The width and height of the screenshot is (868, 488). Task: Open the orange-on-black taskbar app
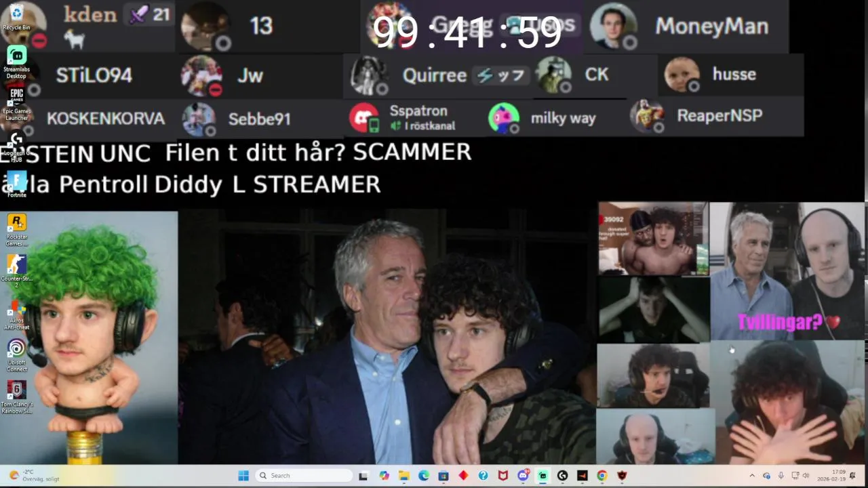pos(582,476)
